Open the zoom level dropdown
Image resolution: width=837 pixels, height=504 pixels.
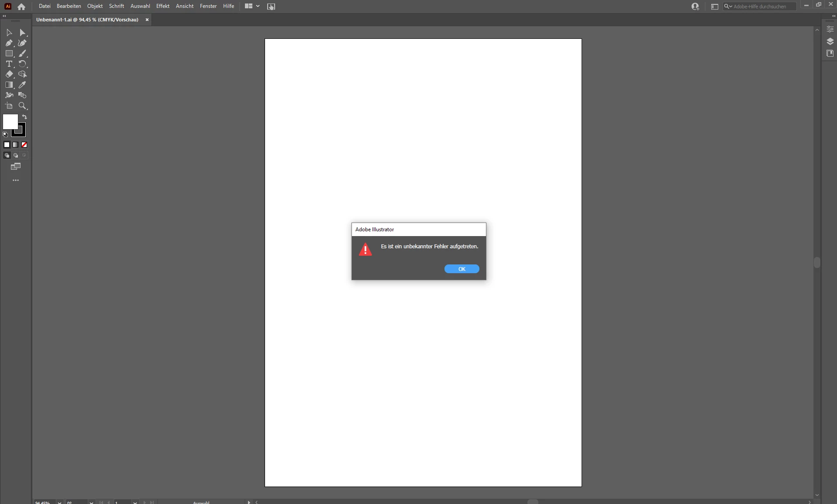click(59, 502)
